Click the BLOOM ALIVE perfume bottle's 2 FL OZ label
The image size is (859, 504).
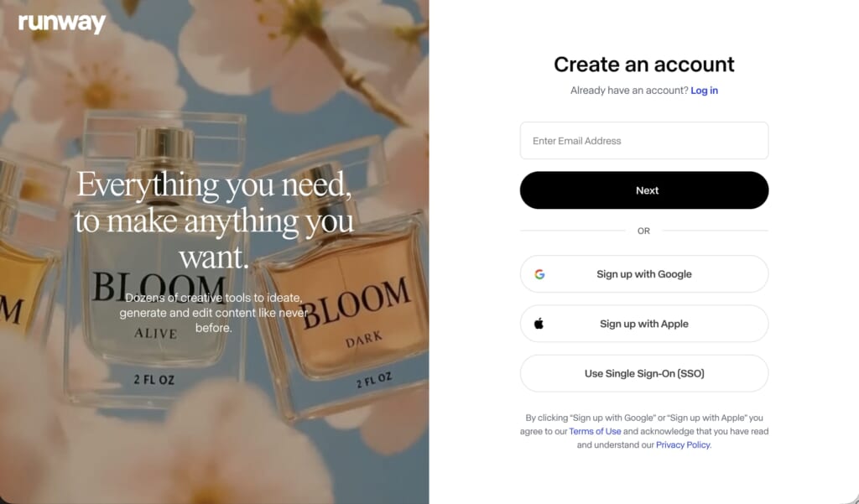154,380
